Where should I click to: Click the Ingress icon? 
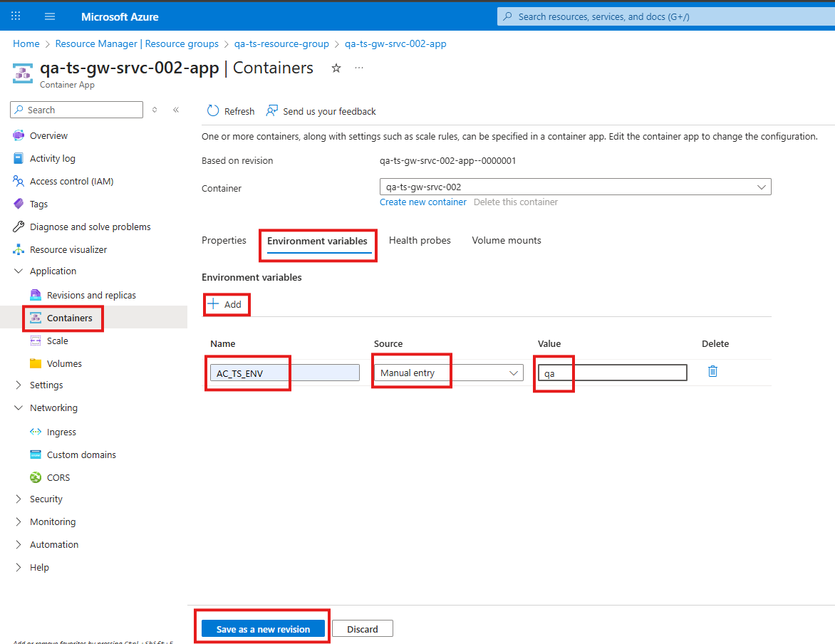pyautogui.click(x=36, y=432)
